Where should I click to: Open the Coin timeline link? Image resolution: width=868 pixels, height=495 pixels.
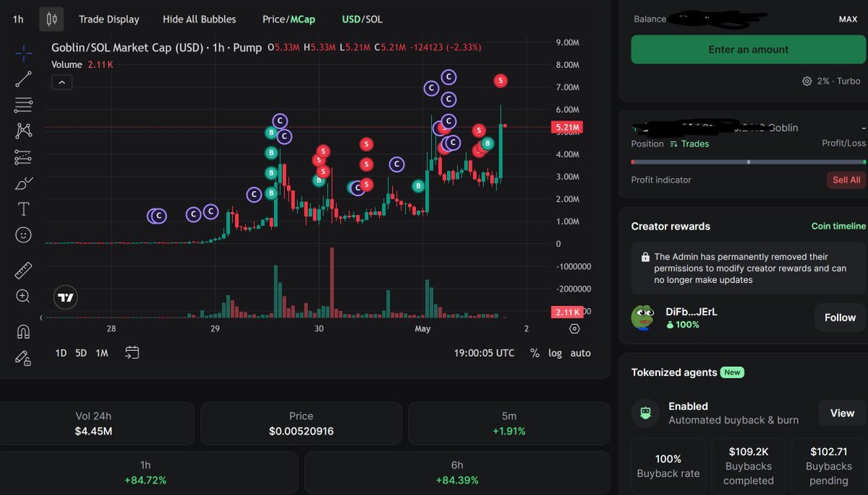[838, 227]
